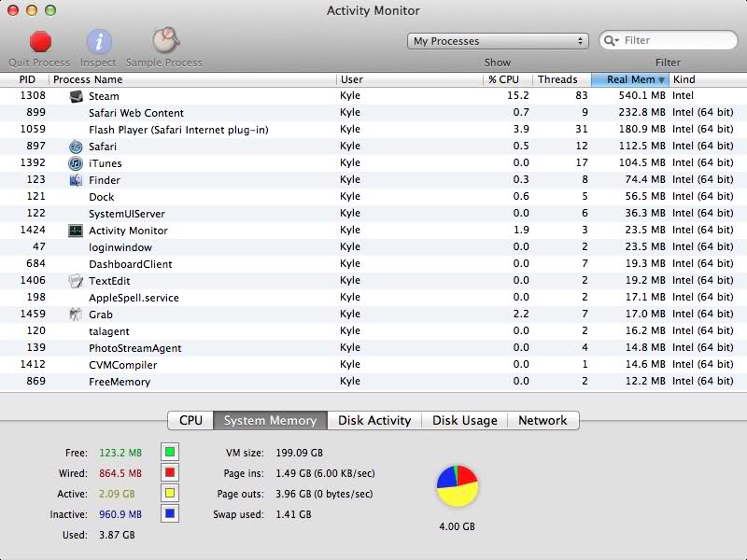The height and width of the screenshot is (560, 747).
Task: Click the 540.1 MB memory value for Steam
Action: point(641,96)
